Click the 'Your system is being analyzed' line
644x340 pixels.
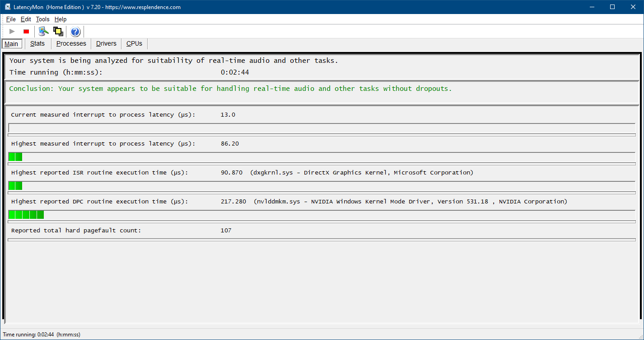pos(173,61)
